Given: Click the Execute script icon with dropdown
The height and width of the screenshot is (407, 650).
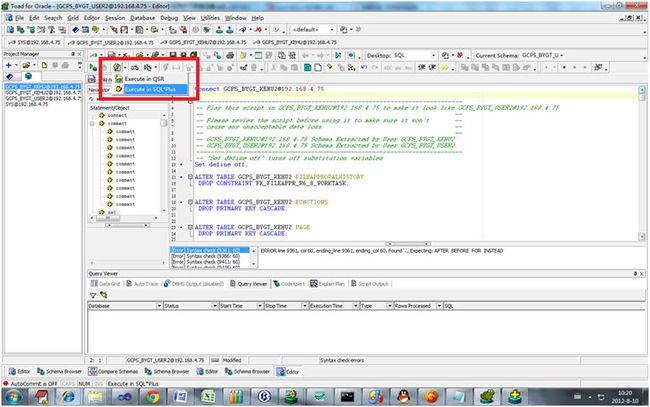Looking at the screenshot, I should point(119,67).
